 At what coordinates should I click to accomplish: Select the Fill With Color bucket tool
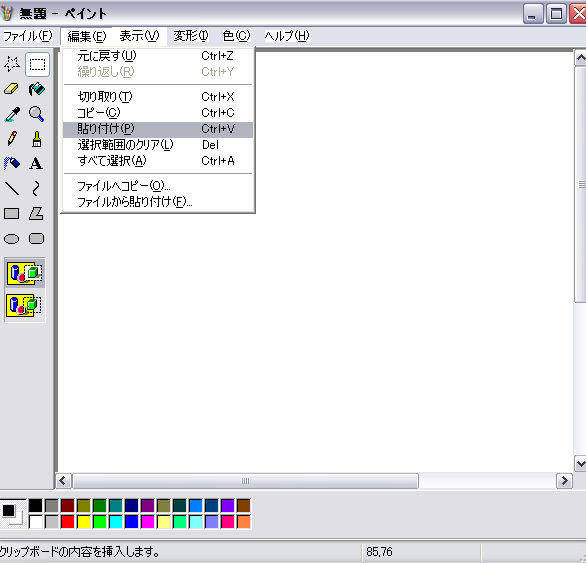pos(37,89)
